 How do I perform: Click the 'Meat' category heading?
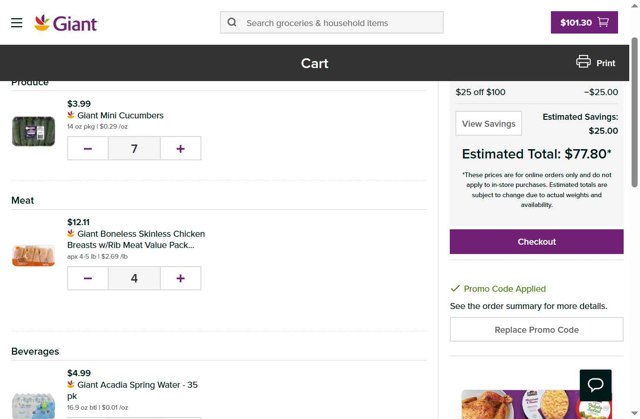click(x=22, y=200)
